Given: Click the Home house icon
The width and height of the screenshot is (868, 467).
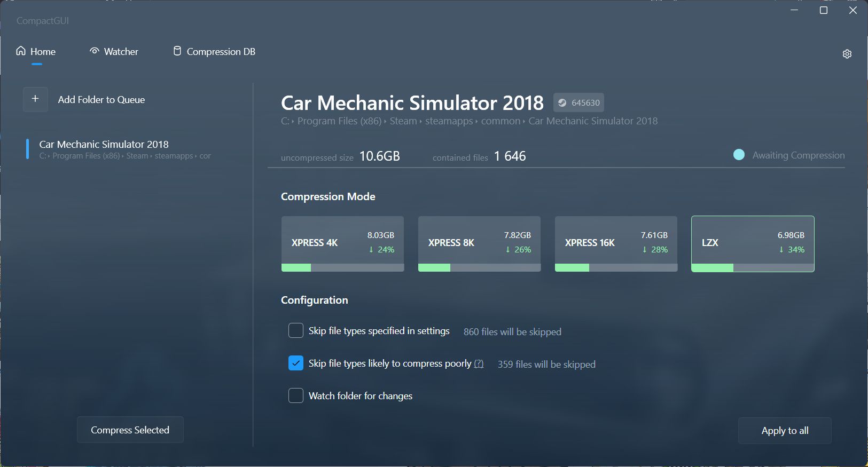Looking at the screenshot, I should point(21,51).
